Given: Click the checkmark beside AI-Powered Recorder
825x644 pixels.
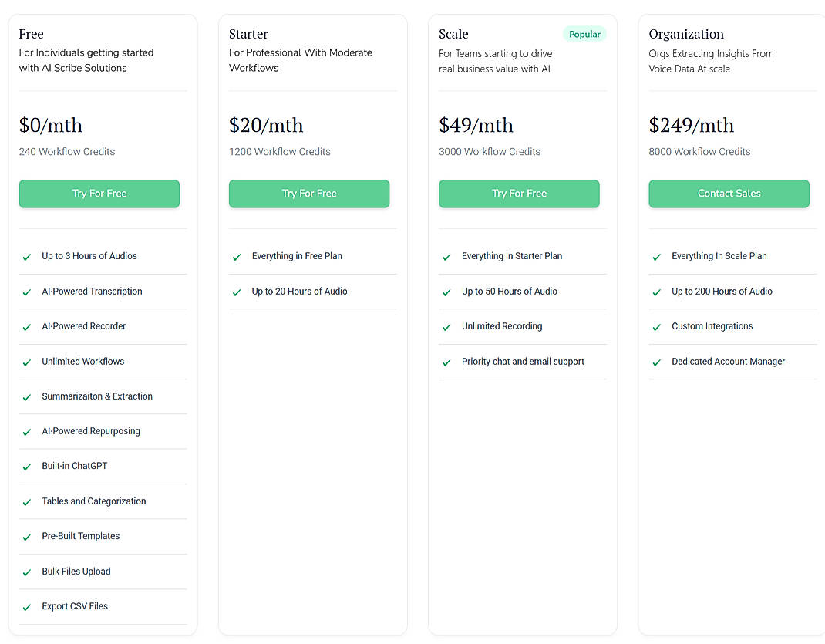Looking at the screenshot, I should [26, 326].
